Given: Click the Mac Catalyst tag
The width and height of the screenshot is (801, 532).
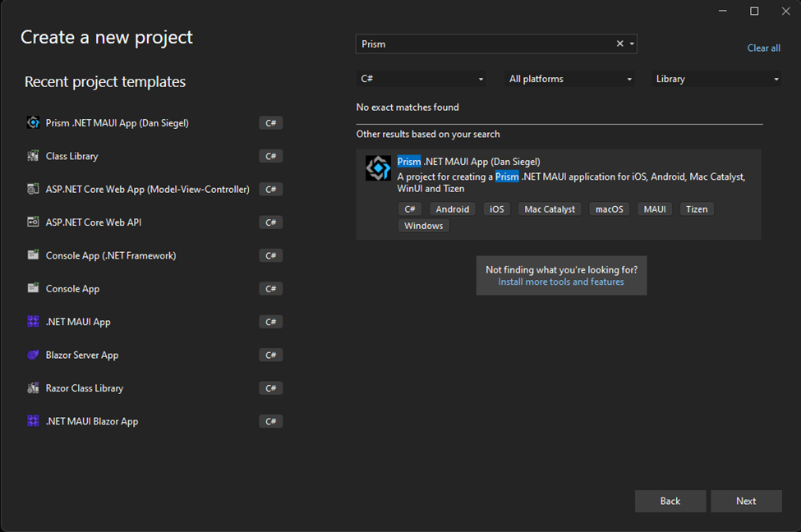Looking at the screenshot, I should point(550,209).
